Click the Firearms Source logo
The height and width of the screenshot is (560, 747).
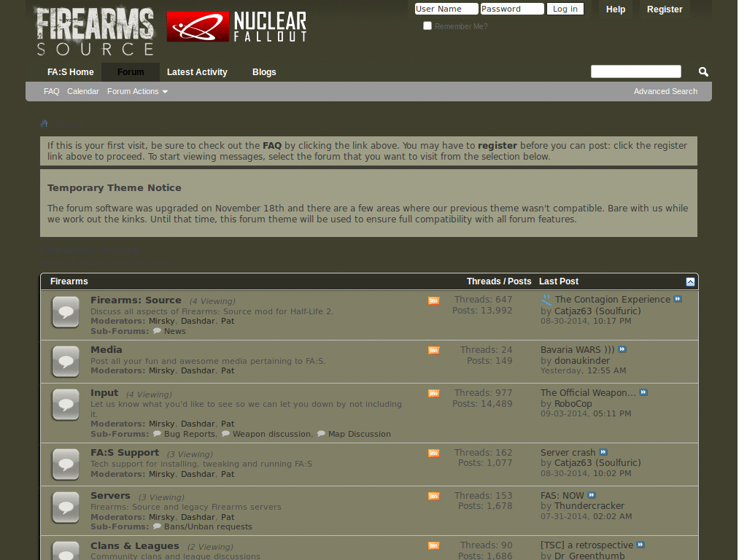tap(96, 31)
